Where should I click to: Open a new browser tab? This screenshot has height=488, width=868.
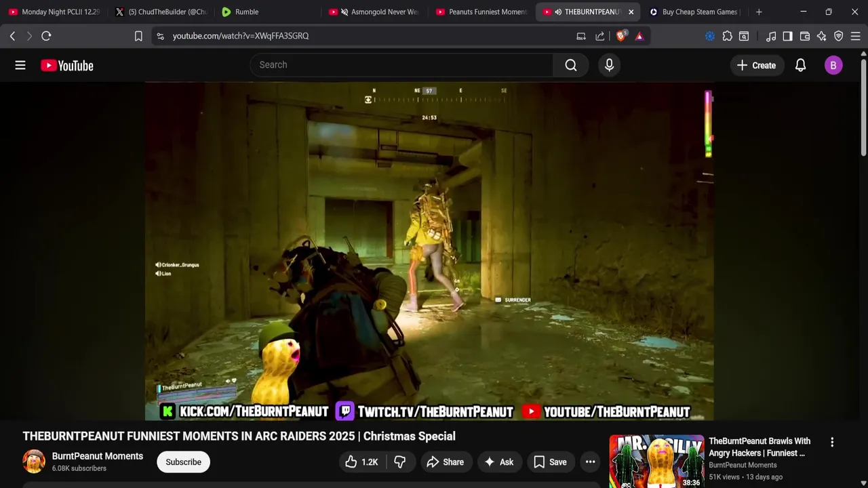click(759, 12)
